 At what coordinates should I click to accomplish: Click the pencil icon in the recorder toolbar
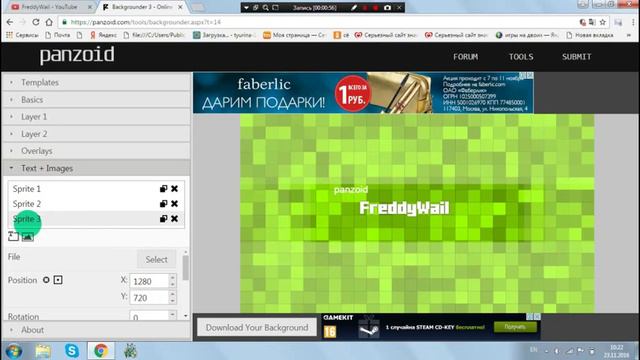click(x=354, y=7)
